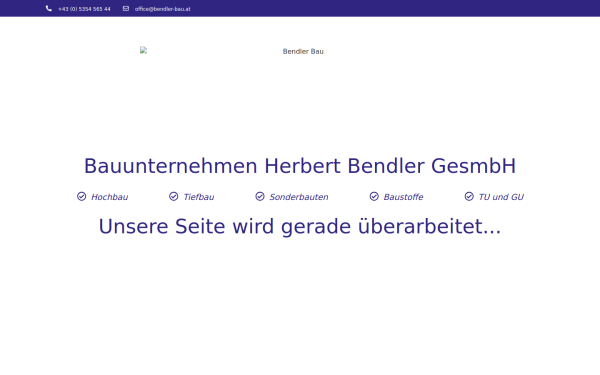Screen dimensions: 600x375
Task: Click the checkmark icon beside Tiefbau
Action: 173,196
